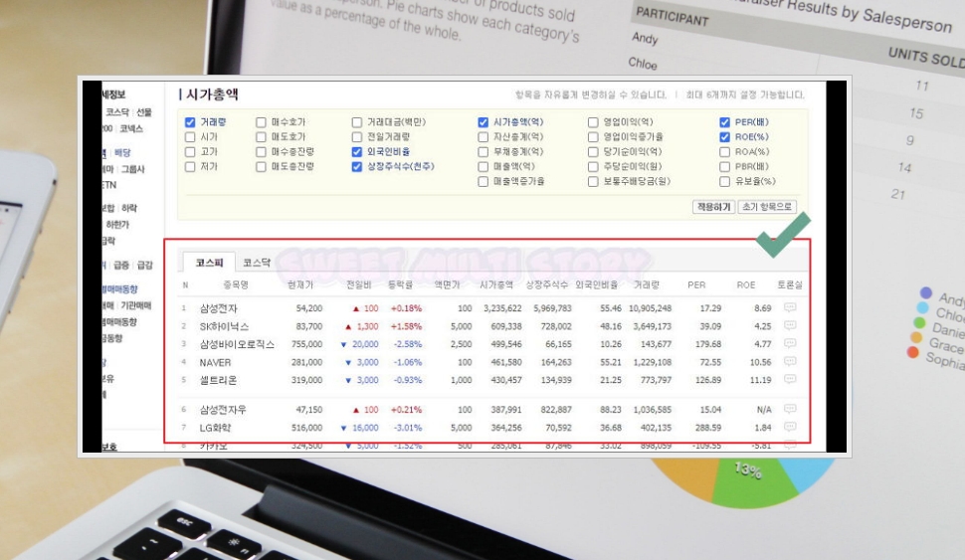Tick the 영업이익증가율 checkbox
Image resolution: width=965 pixels, height=560 pixels.
point(593,137)
